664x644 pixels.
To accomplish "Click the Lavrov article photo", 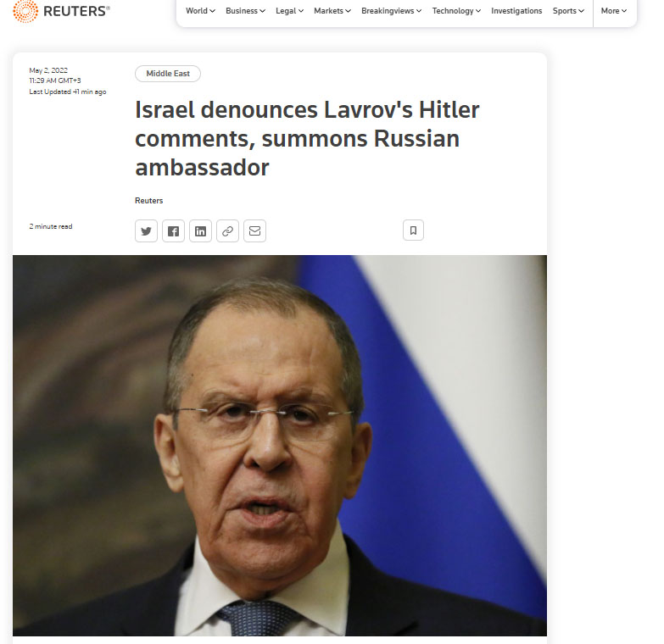I will [x=280, y=445].
